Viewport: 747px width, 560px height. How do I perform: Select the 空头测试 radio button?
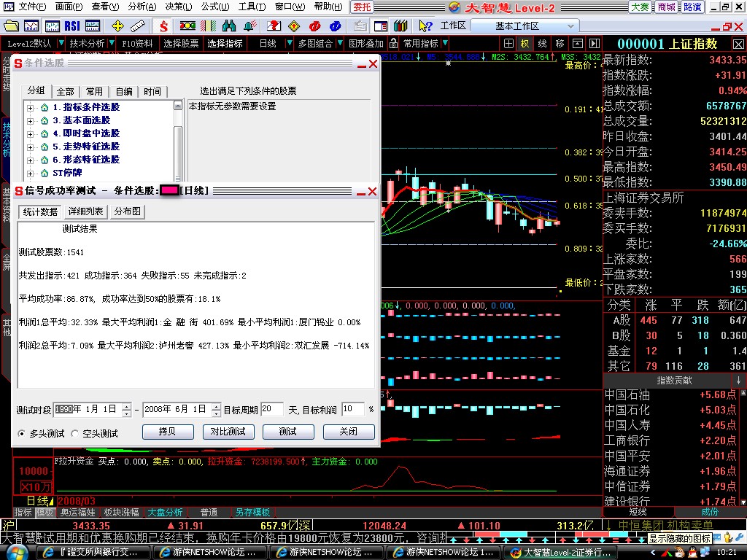76,434
